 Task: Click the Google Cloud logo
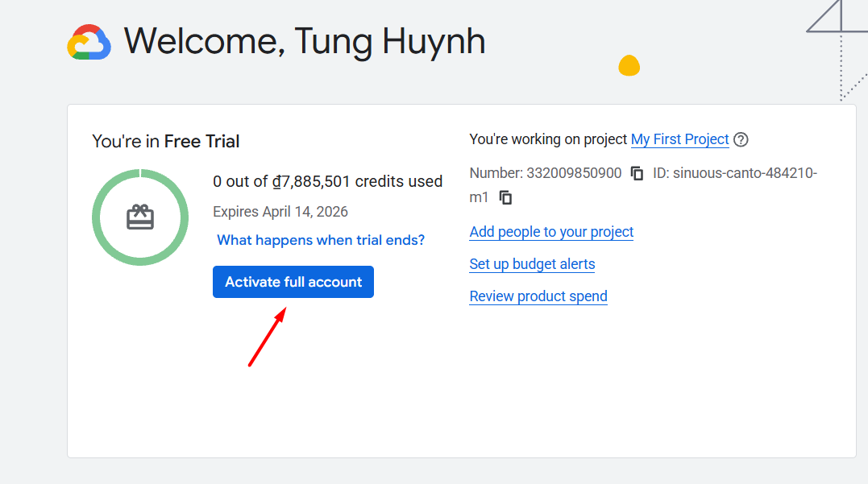(89, 42)
